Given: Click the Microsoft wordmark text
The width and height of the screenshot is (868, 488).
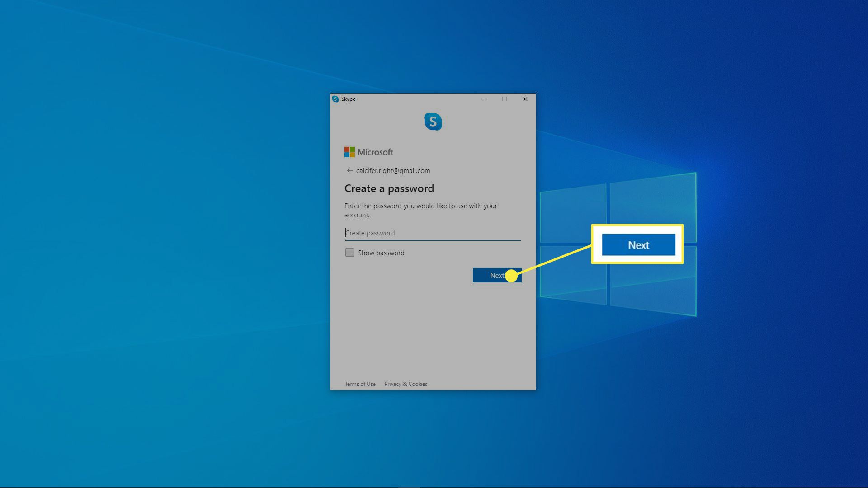Looking at the screenshot, I should 375,152.
